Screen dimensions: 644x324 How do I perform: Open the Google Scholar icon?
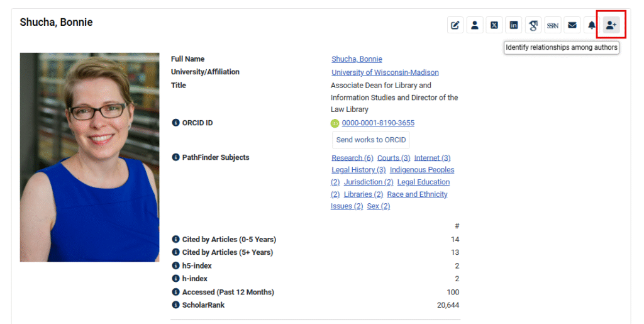click(x=533, y=25)
